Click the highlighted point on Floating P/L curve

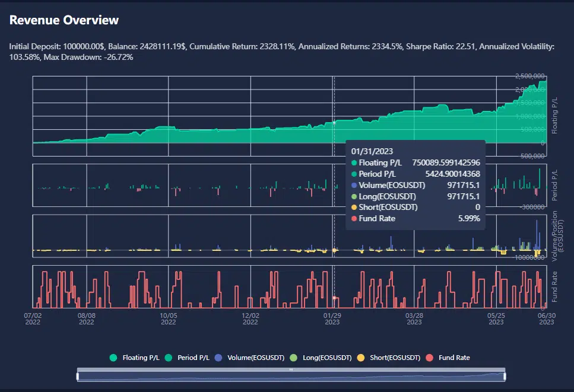click(x=334, y=122)
